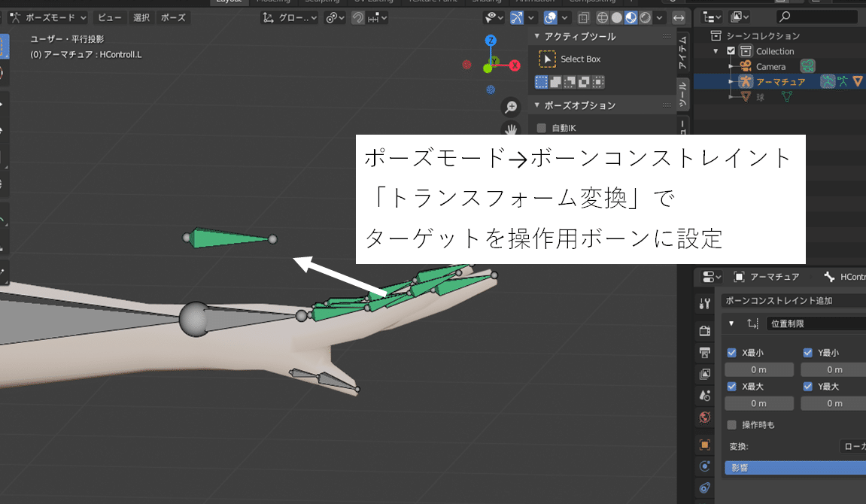Expand the アーマチュア tree node
The width and height of the screenshot is (866, 504).
pos(731,82)
